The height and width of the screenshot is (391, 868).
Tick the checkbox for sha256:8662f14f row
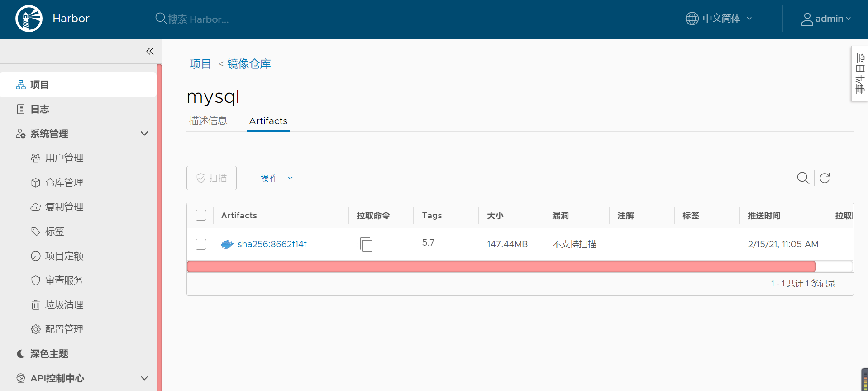(201, 244)
